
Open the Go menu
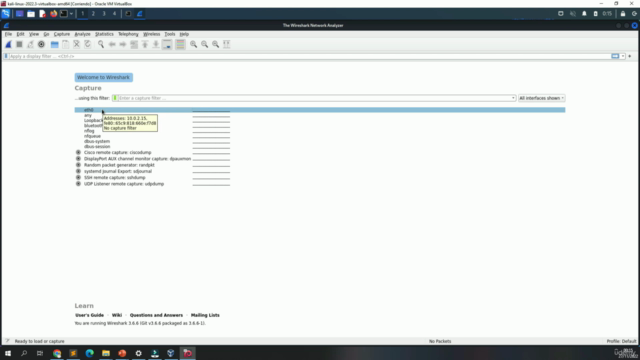point(46,34)
